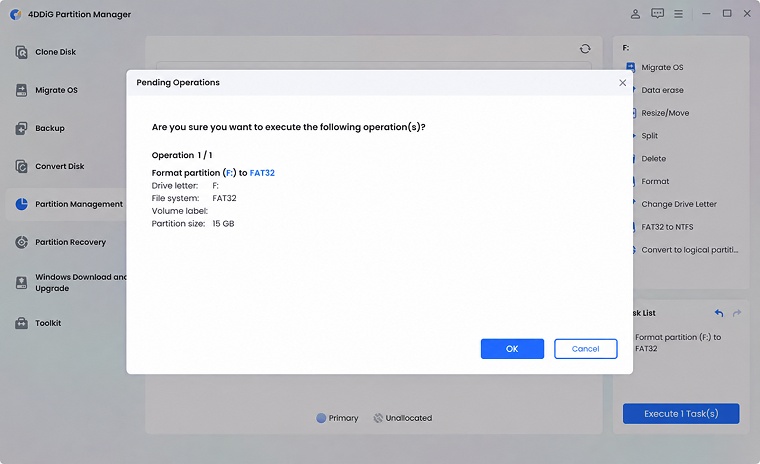Confirm the operation with OK button

coord(512,349)
